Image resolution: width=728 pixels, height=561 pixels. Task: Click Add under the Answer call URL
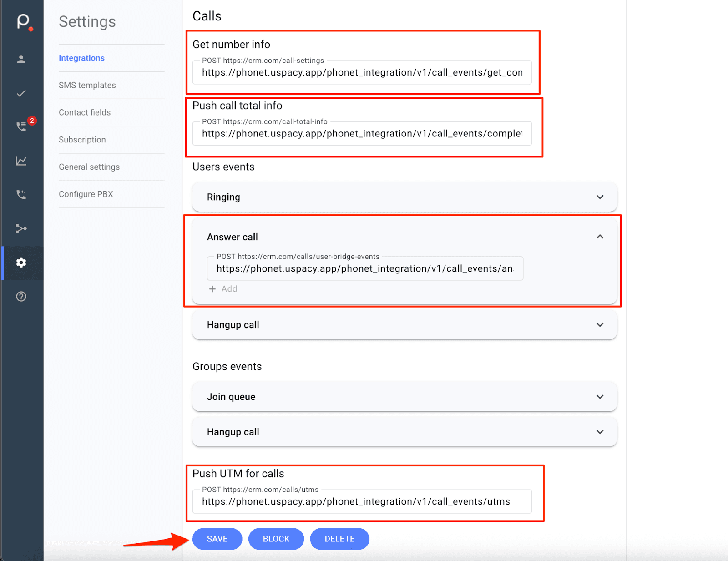pos(223,289)
